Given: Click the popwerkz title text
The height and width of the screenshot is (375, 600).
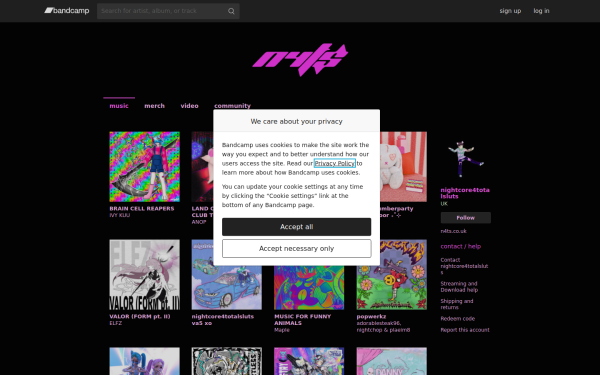Looking at the screenshot, I should coord(371,316).
